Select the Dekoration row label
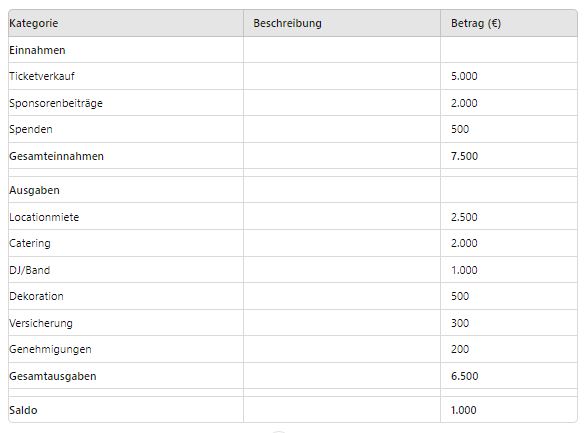The height and width of the screenshot is (433, 586). coord(36,296)
